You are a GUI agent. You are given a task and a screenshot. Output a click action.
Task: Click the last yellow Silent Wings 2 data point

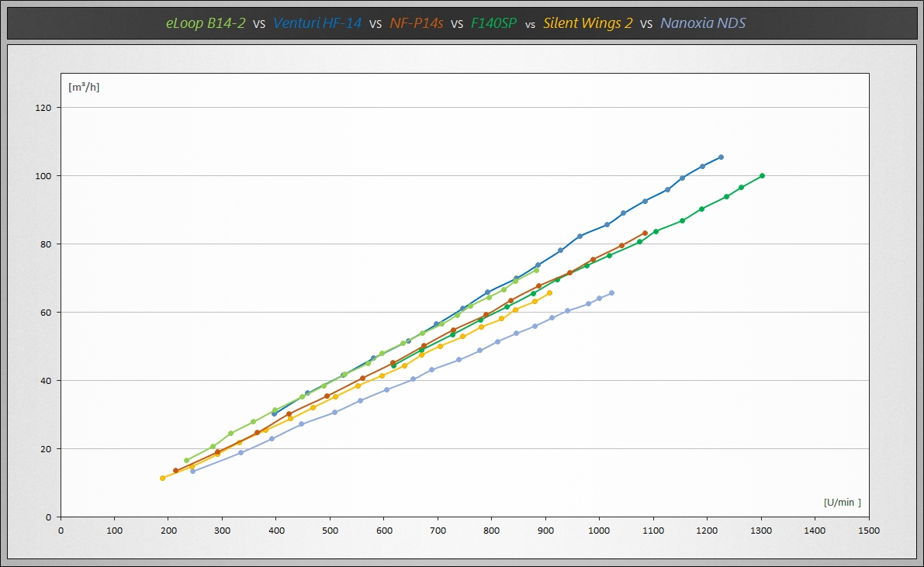tap(550, 293)
